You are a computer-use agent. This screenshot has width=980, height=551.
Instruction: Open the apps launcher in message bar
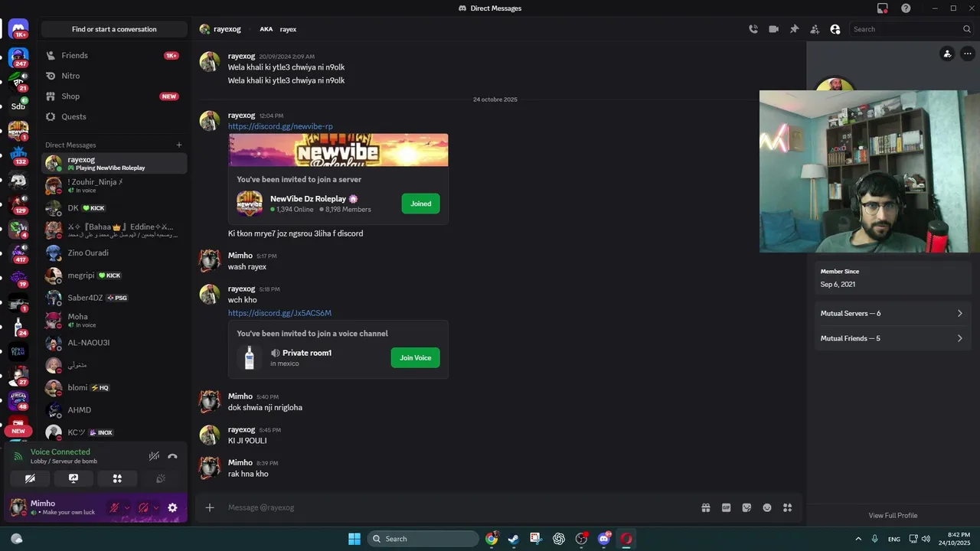pos(787,507)
